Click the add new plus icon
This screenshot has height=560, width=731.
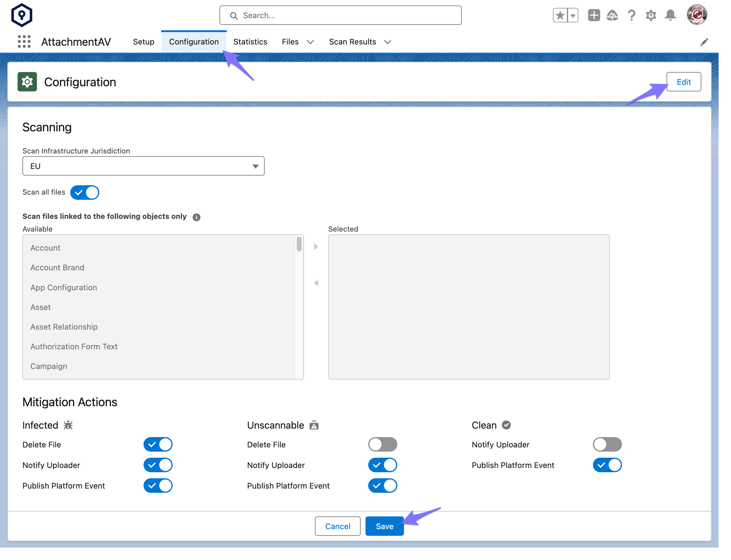(594, 15)
